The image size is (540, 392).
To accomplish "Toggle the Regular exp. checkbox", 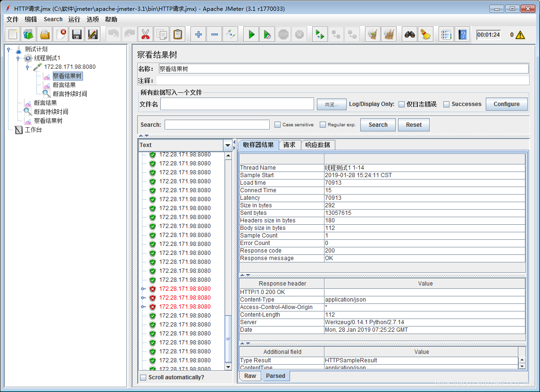I will coord(323,124).
